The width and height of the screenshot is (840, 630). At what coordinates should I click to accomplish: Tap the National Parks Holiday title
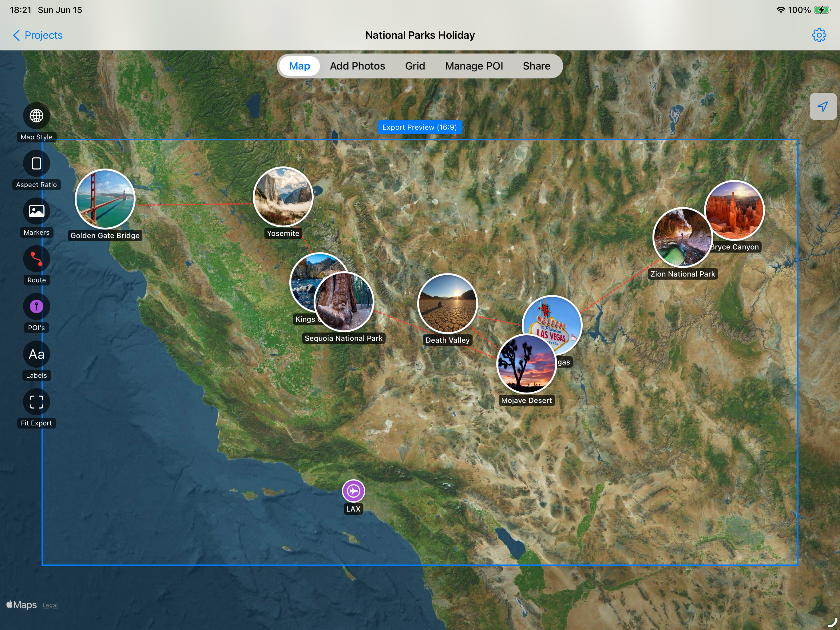(x=420, y=35)
